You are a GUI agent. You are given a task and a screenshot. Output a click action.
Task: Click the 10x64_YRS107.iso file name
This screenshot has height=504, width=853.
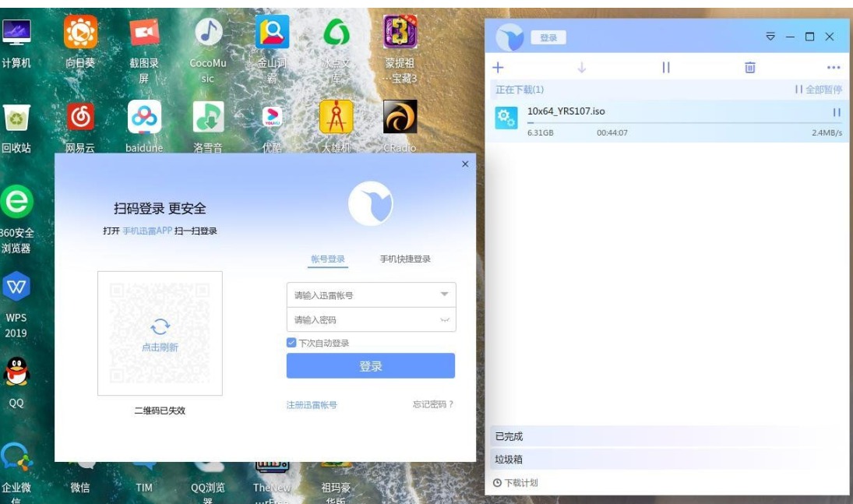(566, 111)
